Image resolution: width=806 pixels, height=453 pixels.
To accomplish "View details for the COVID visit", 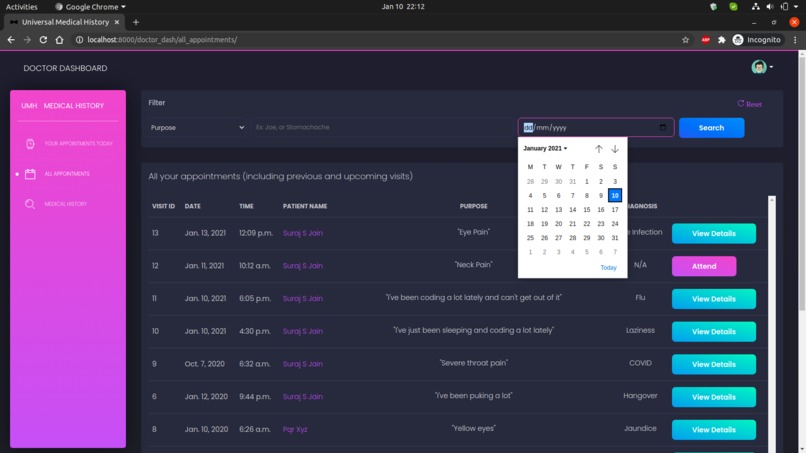I will click(713, 364).
